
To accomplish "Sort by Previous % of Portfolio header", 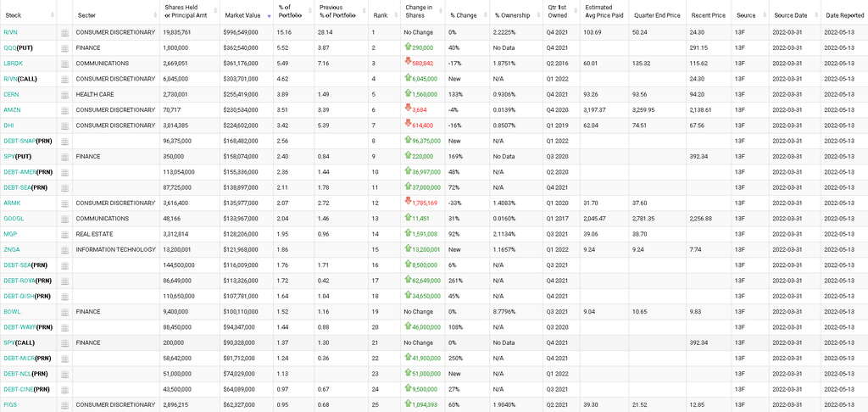I will coord(341,12).
